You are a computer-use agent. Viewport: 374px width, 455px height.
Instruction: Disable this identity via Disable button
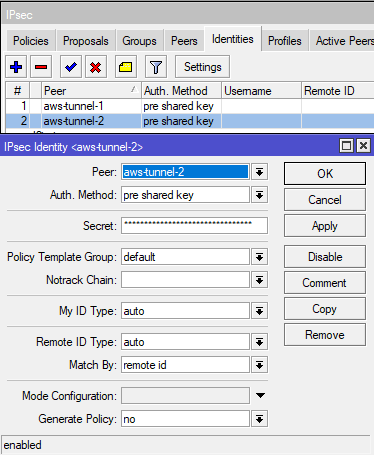(x=325, y=257)
